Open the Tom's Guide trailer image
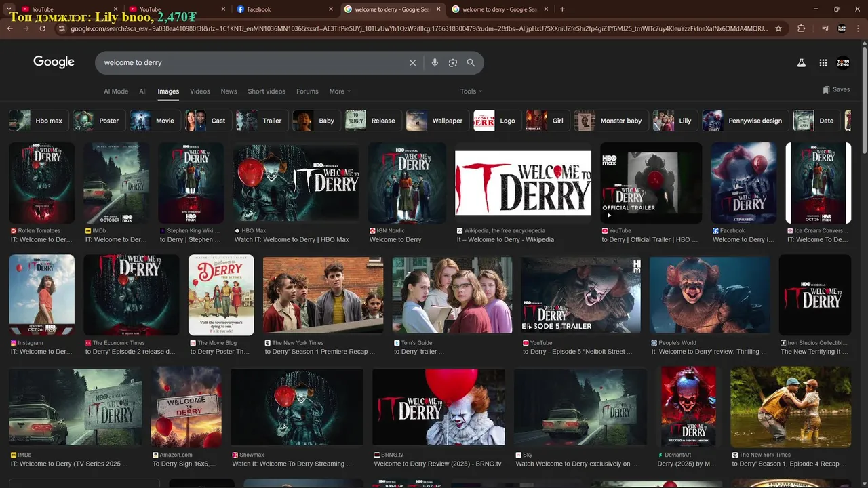868x488 pixels. [452, 295]
